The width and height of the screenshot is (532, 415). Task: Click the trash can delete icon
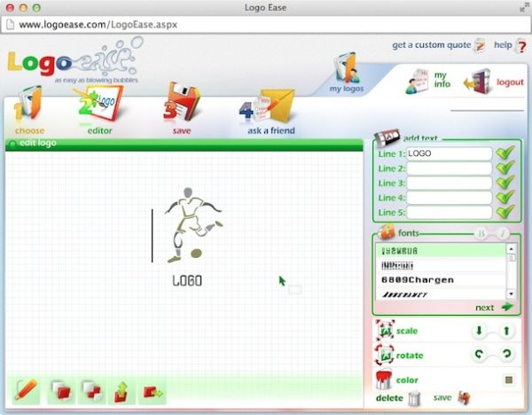[414, 399]
